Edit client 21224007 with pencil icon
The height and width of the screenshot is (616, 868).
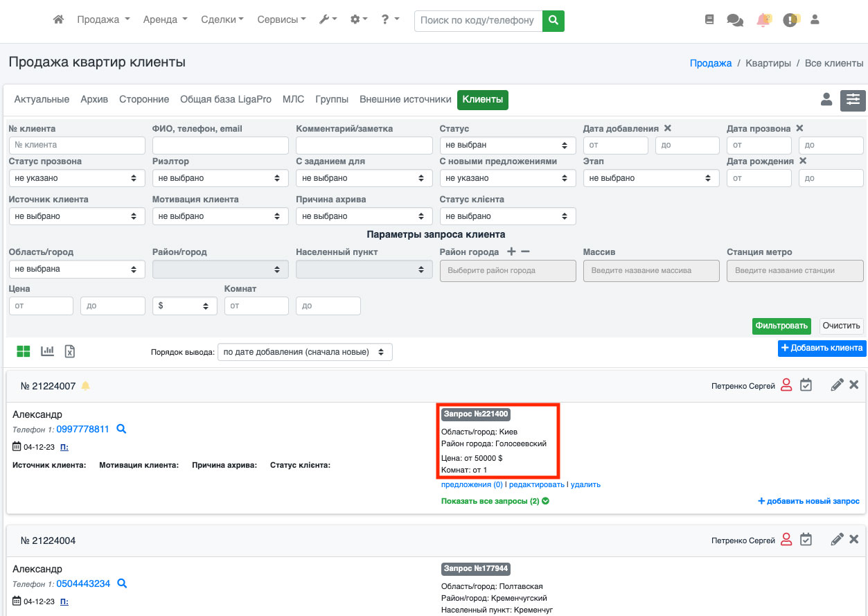[837, 385]
